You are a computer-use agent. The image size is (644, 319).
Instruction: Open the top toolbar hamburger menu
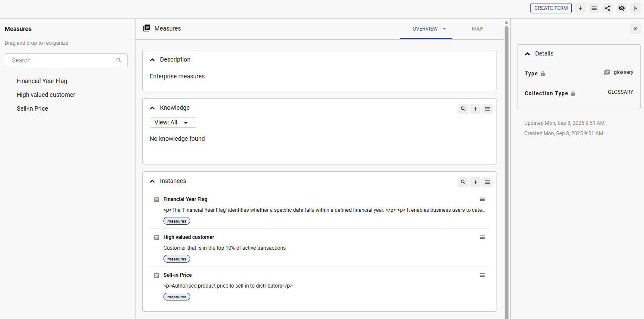[x=594, y=8]
